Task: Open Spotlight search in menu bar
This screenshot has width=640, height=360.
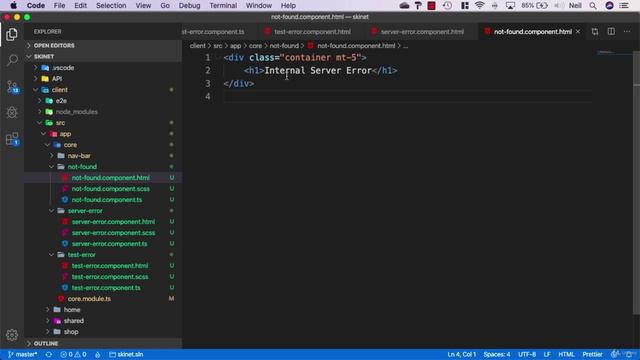Action: coord(593,6)
